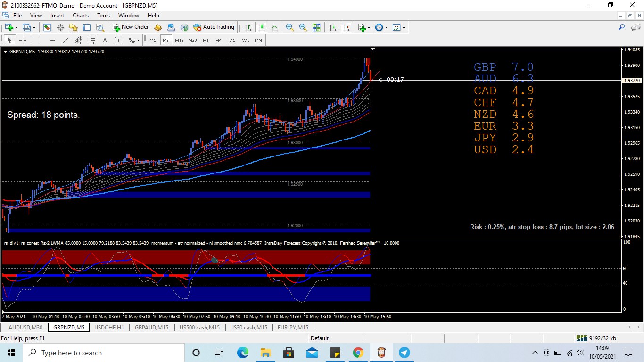Screen dimensions: 644x362
Task: Select the Fibonacci retracement tool
Action: tap(91, 40)
